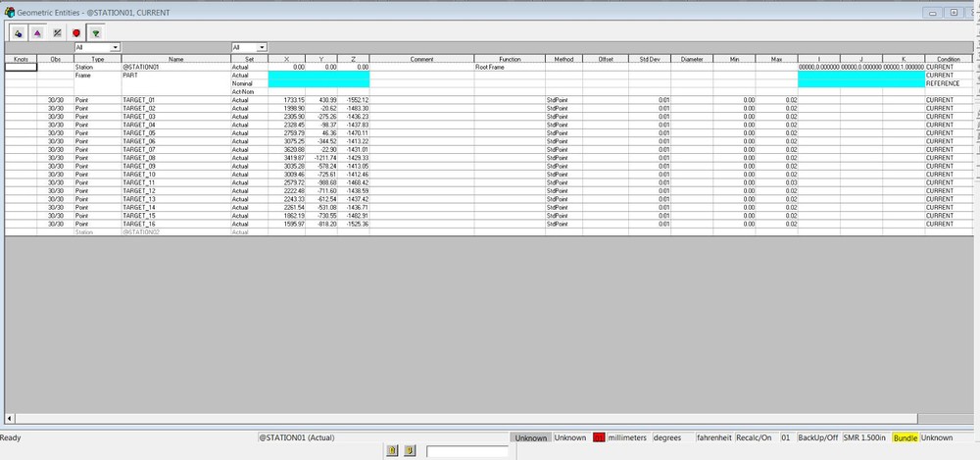Click the Name column header
Image resolution: width=980 pixels, height=460 pixels.
coord(174,59)
